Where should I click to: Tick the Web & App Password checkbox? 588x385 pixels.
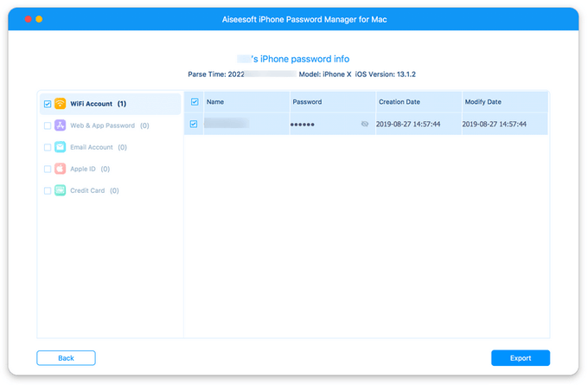pyautogui.click(x=47, y=125)
